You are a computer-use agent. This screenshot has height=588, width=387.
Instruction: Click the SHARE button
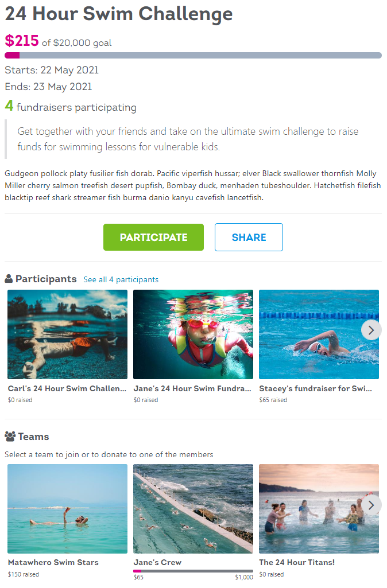coord(249,237)
